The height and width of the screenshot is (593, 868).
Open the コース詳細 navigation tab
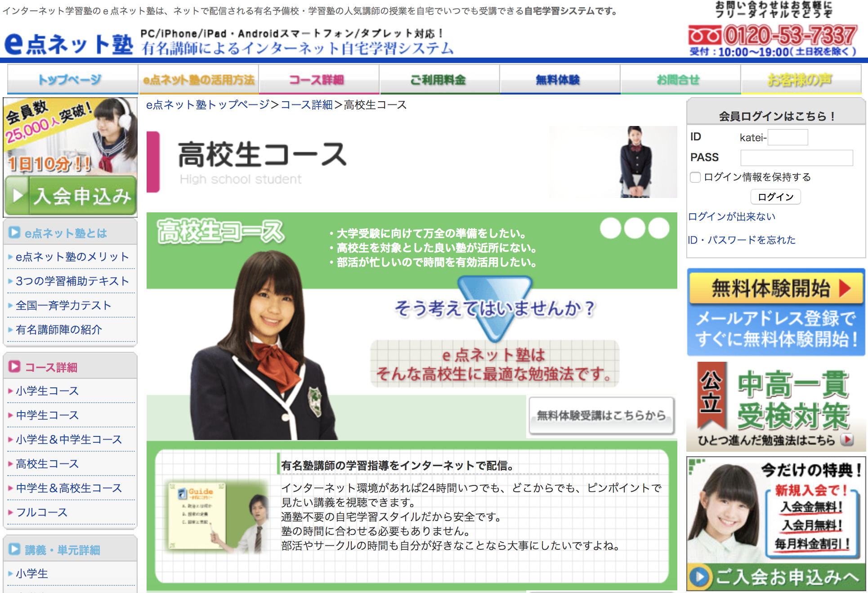pos(319,80)
